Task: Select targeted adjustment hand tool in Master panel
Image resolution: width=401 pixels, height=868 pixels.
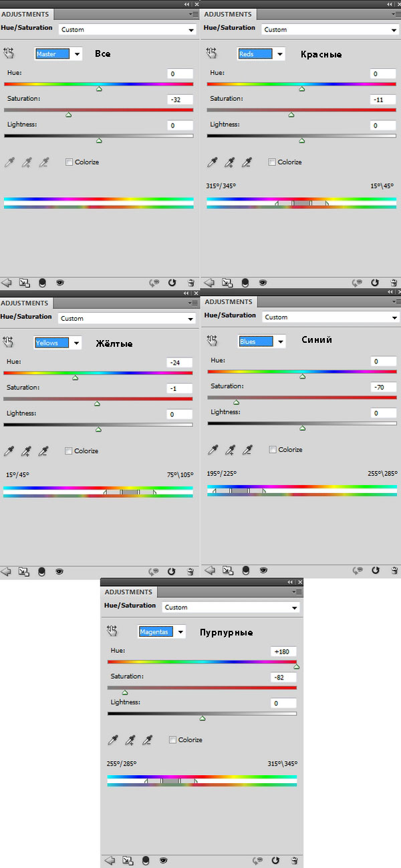Action: (x=9, y=53)
